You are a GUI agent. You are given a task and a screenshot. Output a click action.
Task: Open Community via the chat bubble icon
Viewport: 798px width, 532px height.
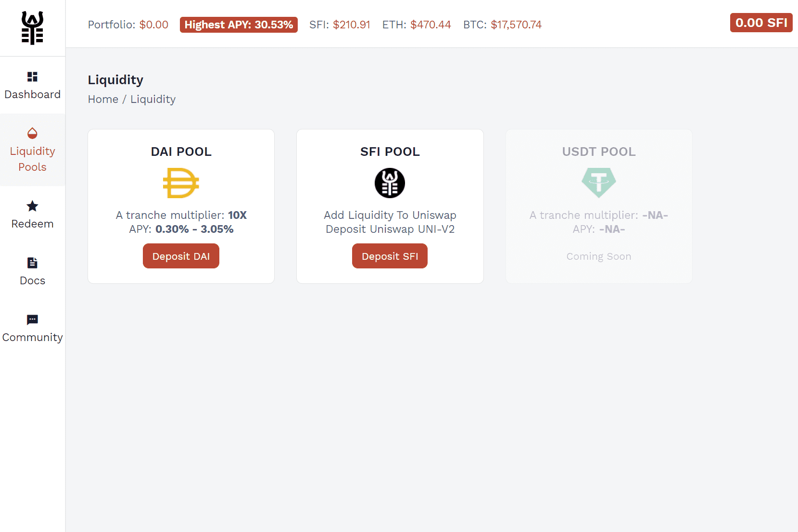32,320
